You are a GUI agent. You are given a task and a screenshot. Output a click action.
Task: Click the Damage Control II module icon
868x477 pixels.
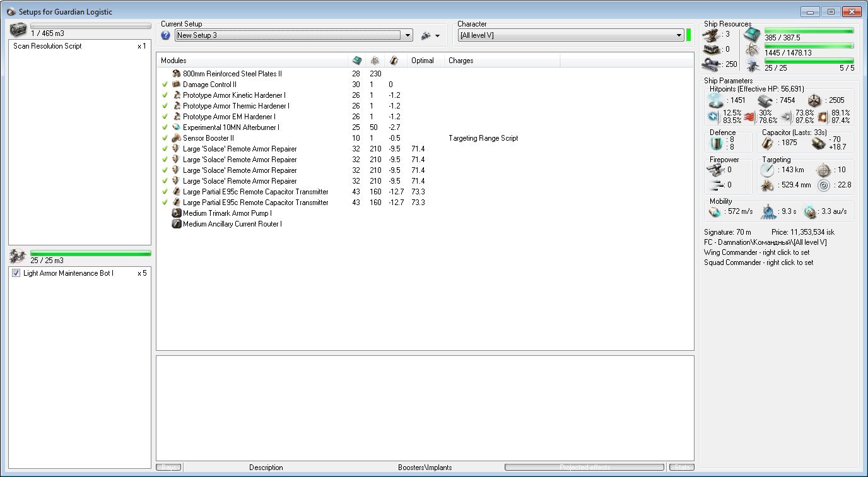click(177, 85)
